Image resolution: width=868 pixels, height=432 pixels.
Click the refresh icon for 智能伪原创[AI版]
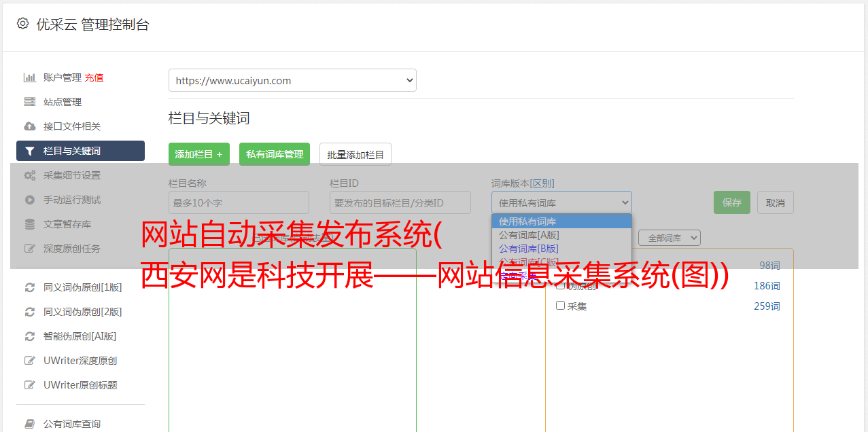point(30,336)
